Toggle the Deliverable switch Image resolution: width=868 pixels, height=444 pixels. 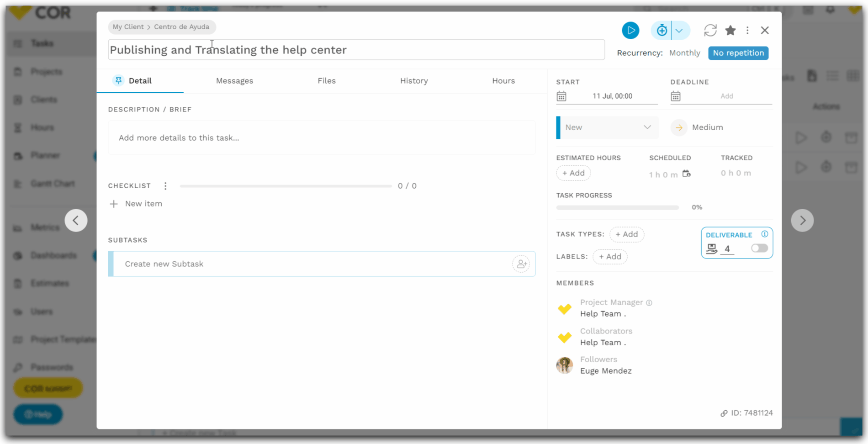[759, 248]
